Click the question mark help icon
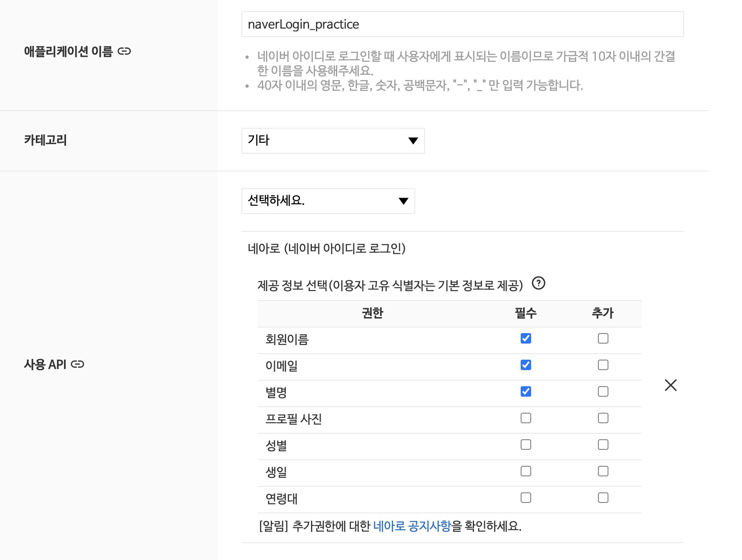 [x=538, y=283]
